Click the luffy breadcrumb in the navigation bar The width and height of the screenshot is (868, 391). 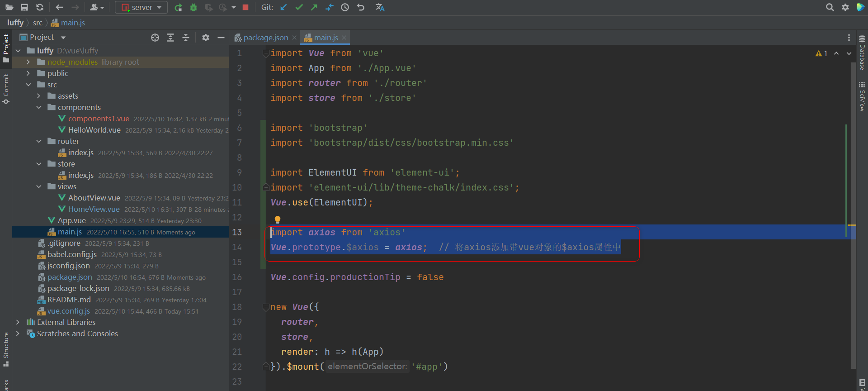pos(15,23)
